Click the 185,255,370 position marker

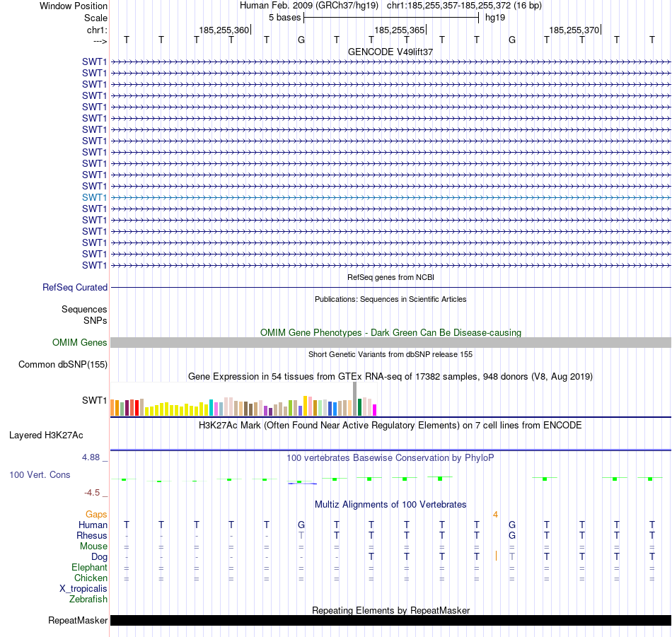point(574,30)
